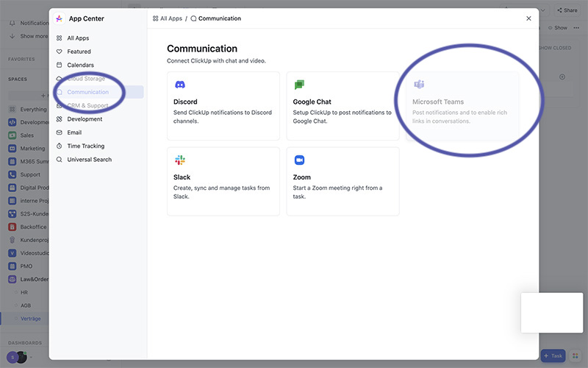Click Share button in background window
Image resolution: width=588 pixels, height=368 pixels.
coord(567,10)
